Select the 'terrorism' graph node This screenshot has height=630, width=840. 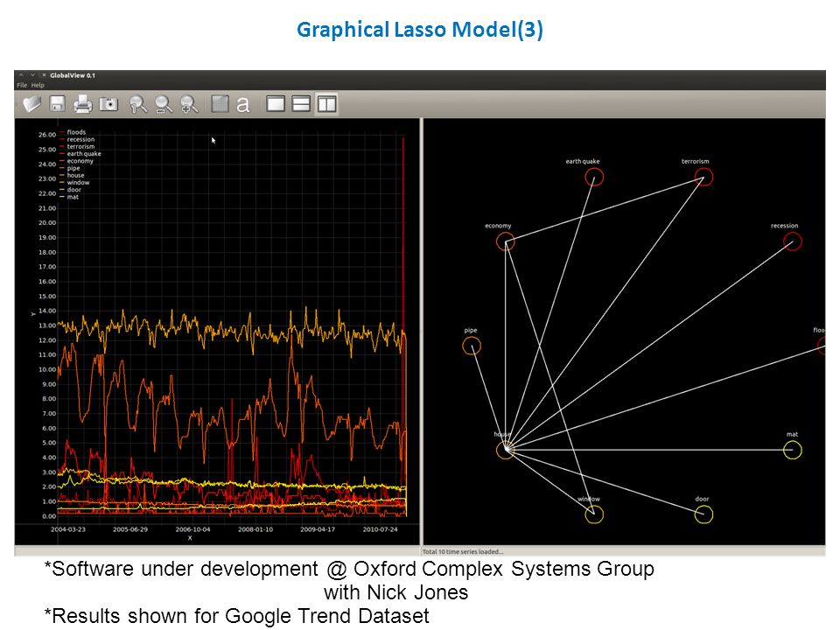tap(703, 177)
